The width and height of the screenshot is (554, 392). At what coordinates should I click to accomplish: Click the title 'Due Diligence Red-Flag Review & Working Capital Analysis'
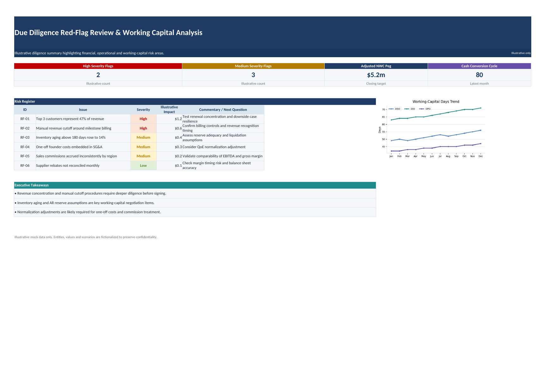(x=108, y=33)
